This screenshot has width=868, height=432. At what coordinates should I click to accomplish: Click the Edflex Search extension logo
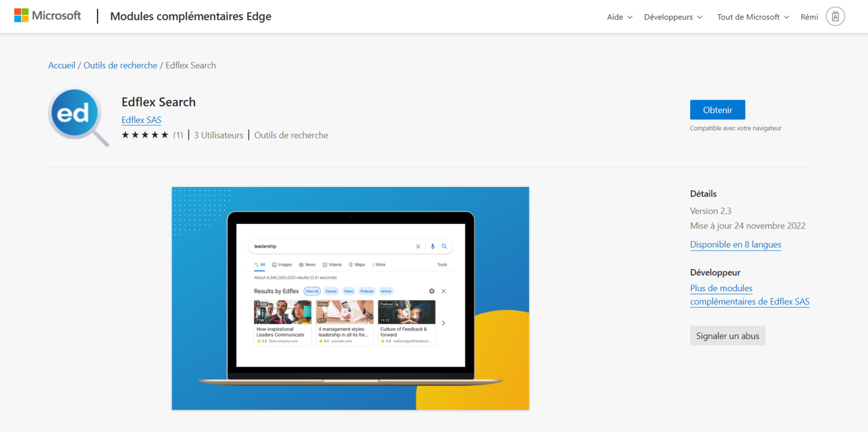[x=79, y=118]
